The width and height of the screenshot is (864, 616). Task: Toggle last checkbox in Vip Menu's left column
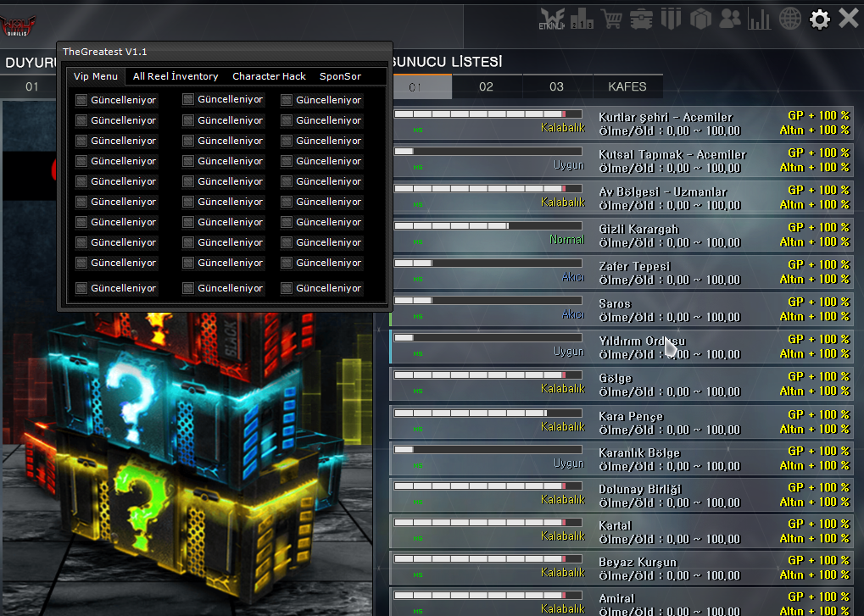point(81,288)
